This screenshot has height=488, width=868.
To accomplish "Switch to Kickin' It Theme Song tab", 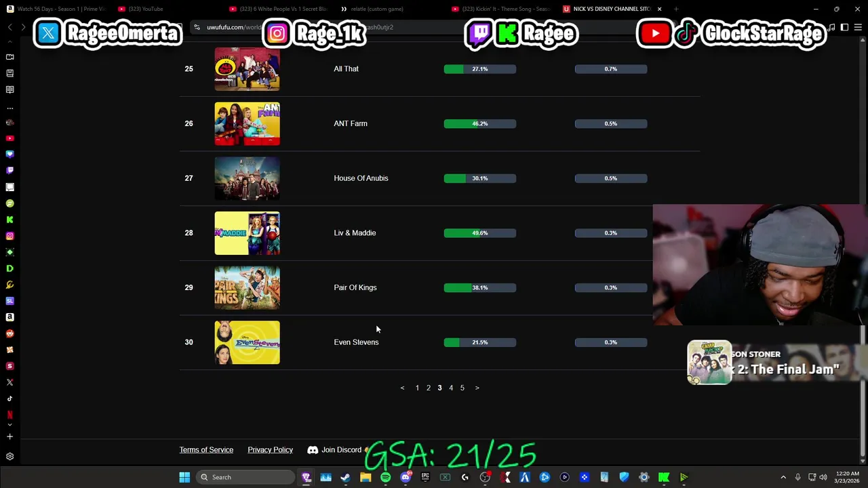I will [500, 9].
